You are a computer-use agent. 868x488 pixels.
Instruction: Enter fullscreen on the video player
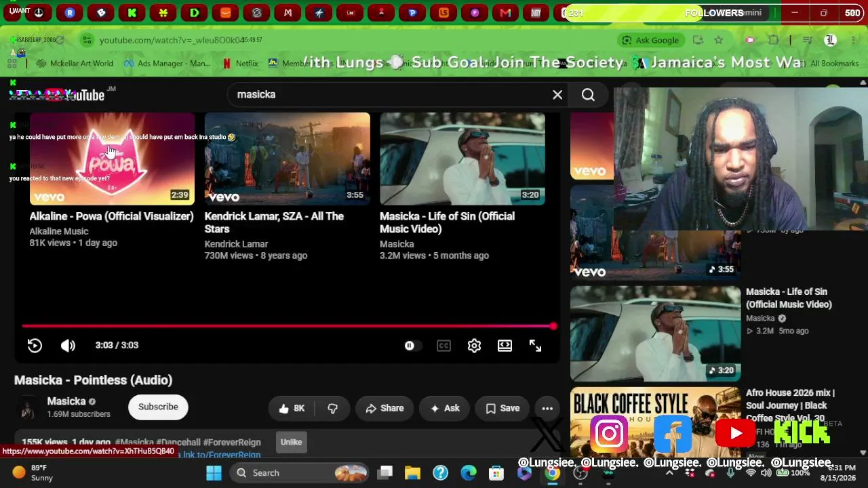coord(535,346)
